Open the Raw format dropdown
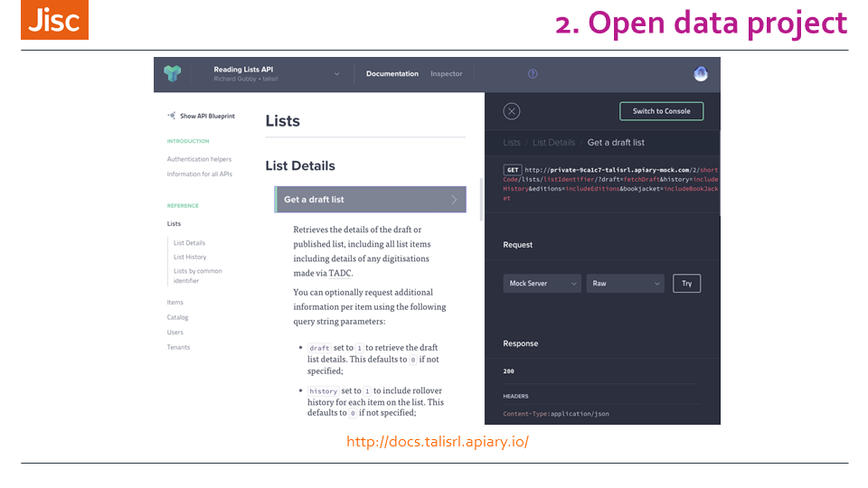This screenshot has height=488, width=868. pyautogui.click(x=625, y=284)
